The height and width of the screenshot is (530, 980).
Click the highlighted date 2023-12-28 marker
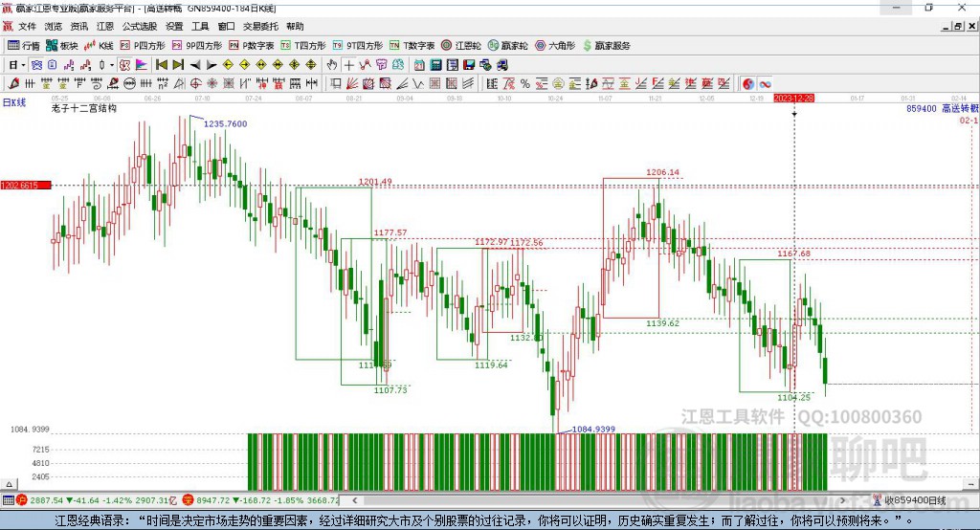pyautogui.click(x=793, y=99)
